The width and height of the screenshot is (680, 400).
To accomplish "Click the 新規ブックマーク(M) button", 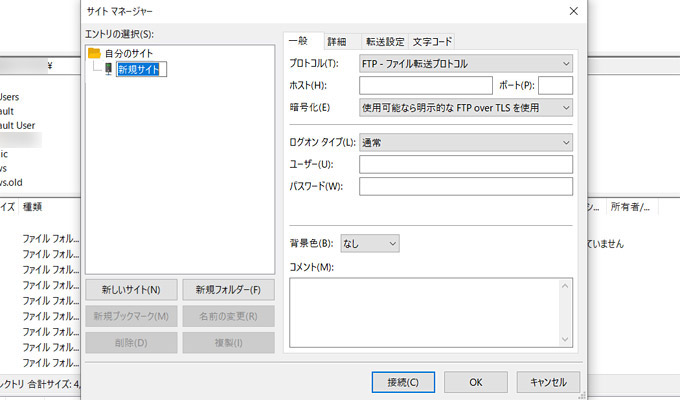I will [131, 316].
